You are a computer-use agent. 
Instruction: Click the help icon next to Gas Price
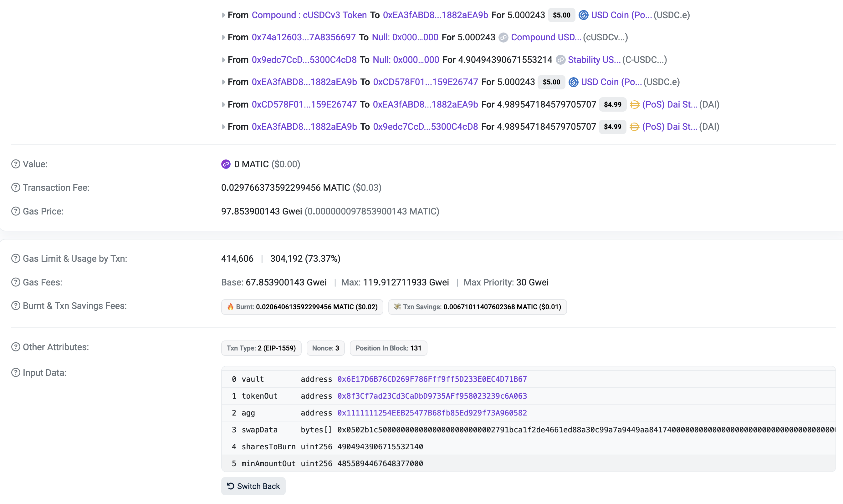16,211
